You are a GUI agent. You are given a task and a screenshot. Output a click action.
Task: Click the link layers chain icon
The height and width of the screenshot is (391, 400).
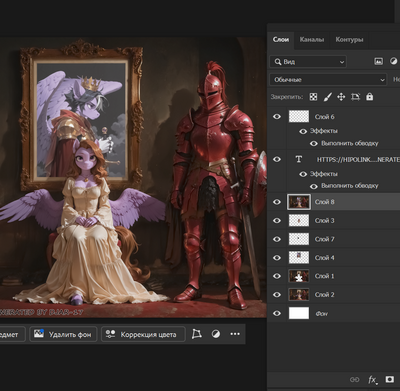pos(355,380)
